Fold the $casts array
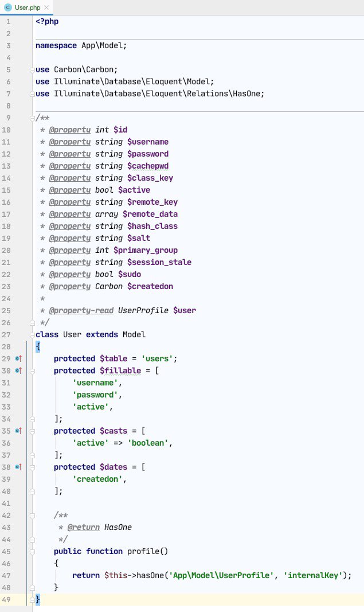364x612 pixels. 32,431
